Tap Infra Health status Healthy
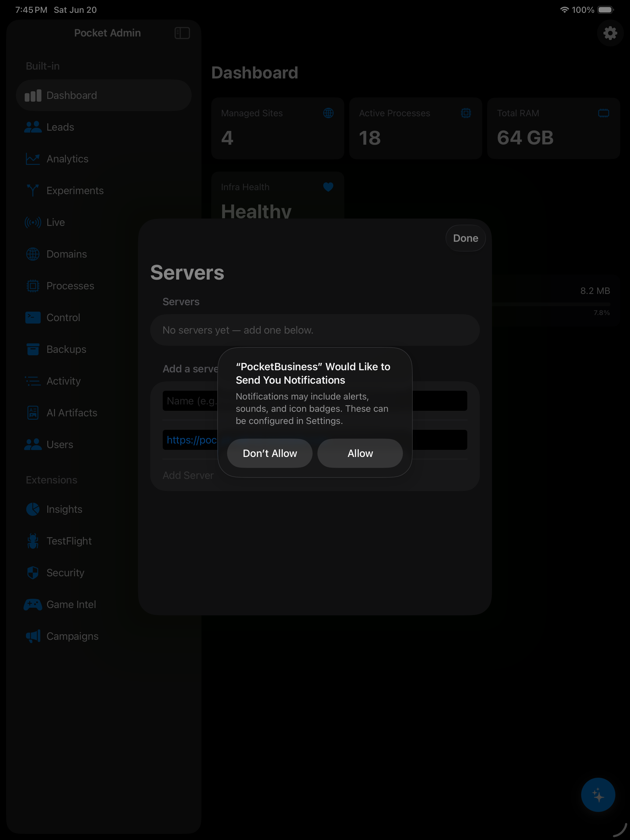630x840 pixels. point(256,211)
